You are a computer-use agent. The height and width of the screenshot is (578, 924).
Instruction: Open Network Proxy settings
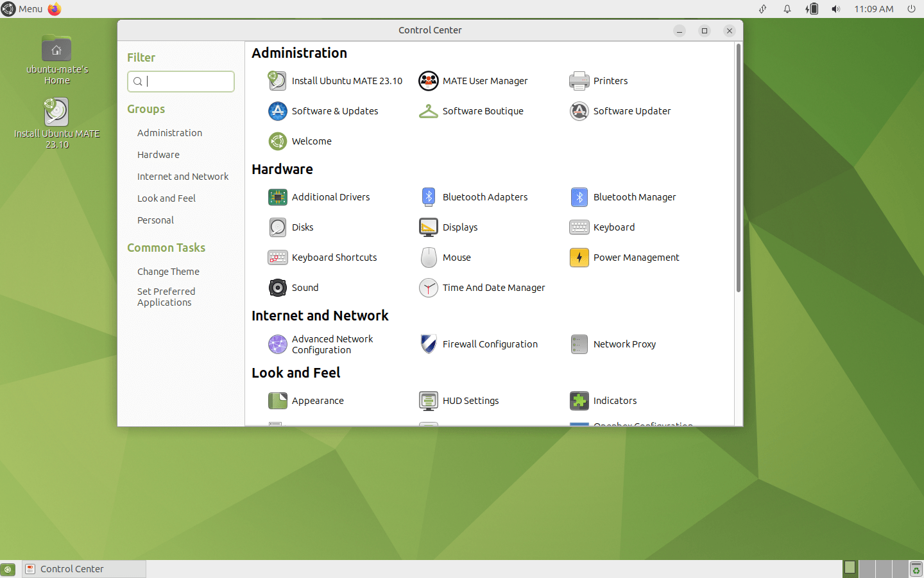point(613,344)
